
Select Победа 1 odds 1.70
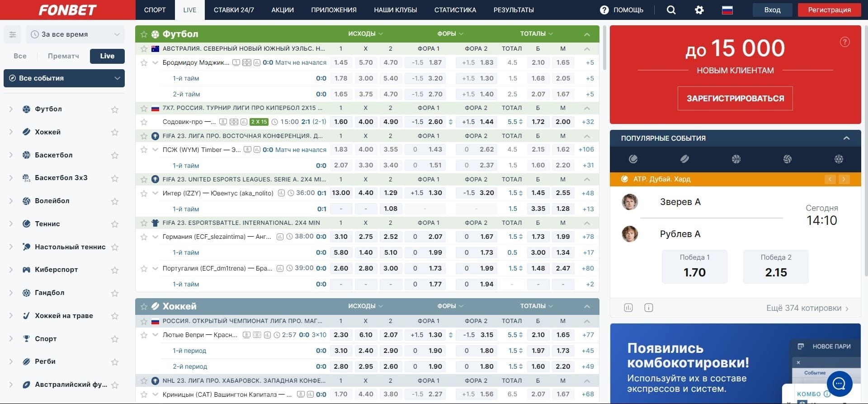point(694,267)
